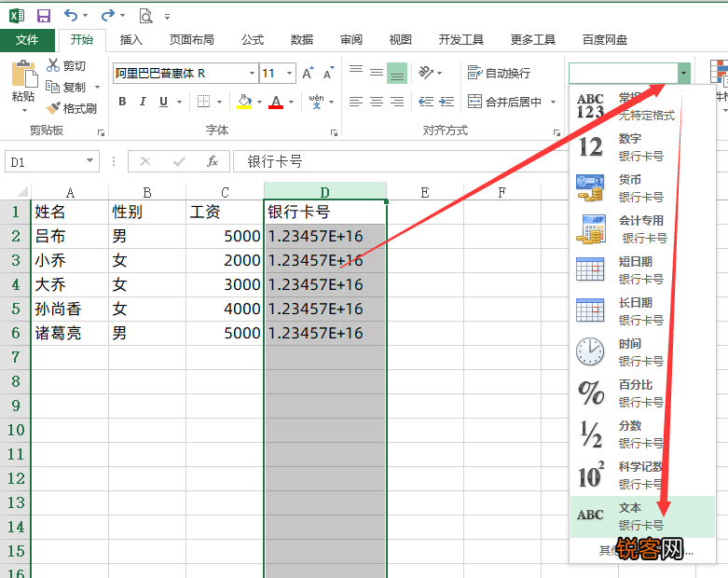728x578 pixels.
Task: Click the formula bar confirm checkmark
Action: coord(179,161)
